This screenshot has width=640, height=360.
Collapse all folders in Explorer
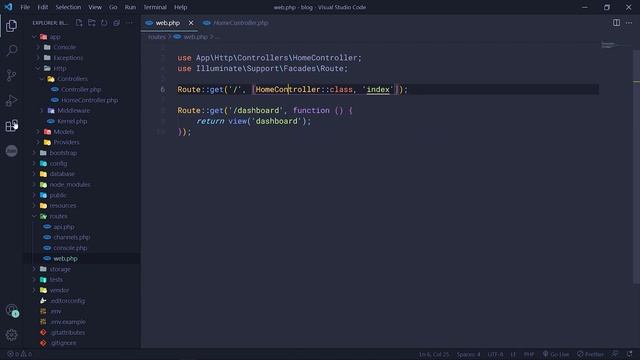point(117,23)
